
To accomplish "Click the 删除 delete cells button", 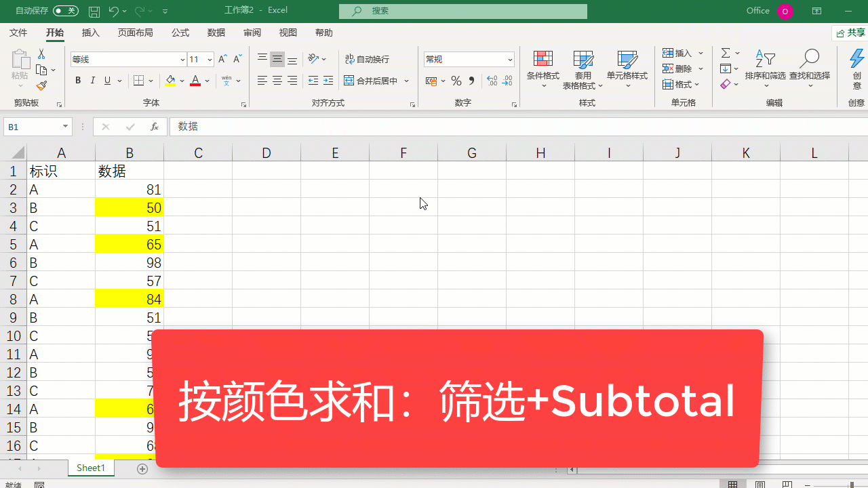I will (x=683, y=68).
